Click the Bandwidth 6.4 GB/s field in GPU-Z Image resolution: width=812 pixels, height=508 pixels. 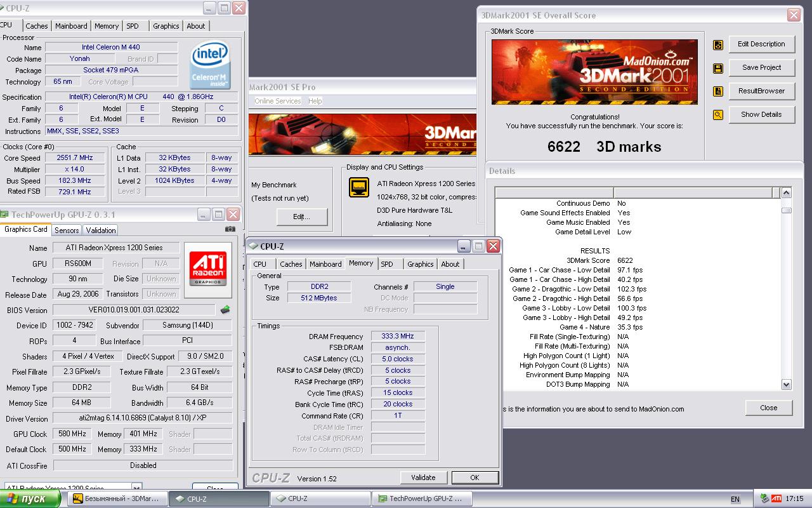click(200, 403)
